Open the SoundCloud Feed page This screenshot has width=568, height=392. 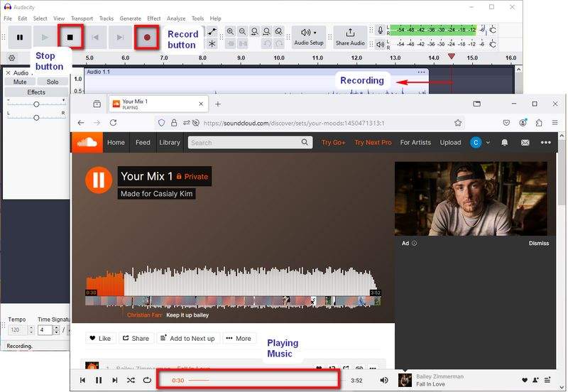pos(143,142)
